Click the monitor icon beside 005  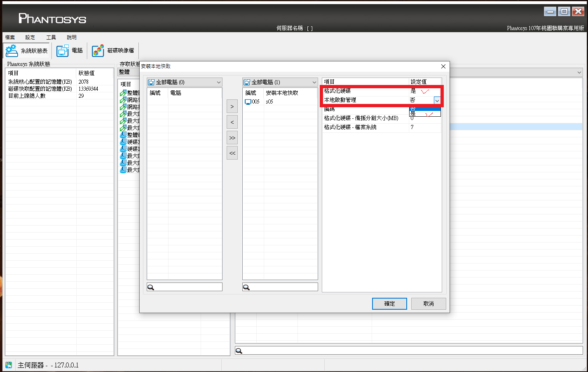[248, 101]
